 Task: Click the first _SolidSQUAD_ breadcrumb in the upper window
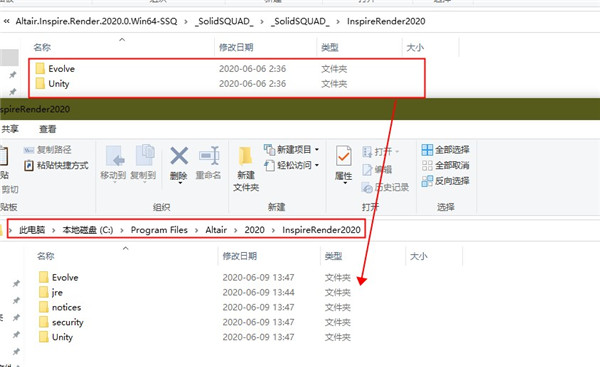tap(224, 21)
